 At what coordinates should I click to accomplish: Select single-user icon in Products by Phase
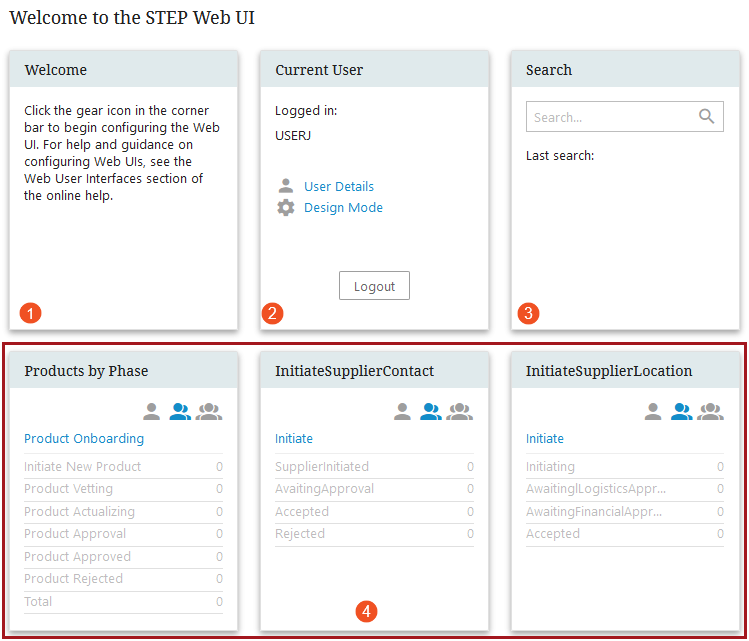[x=151, y=411]
